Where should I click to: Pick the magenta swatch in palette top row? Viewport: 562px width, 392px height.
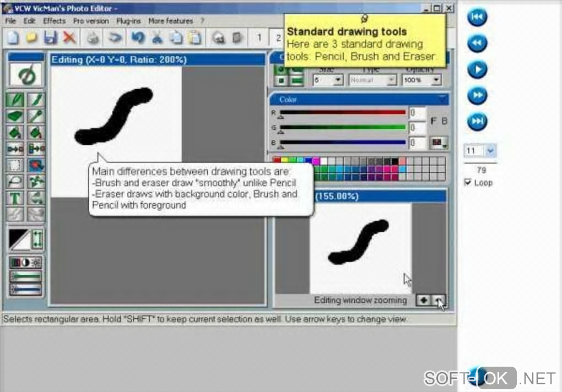click(316, 160)
